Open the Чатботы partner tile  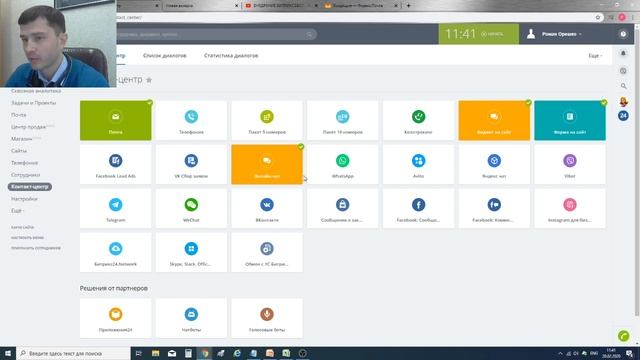(191, 318)
